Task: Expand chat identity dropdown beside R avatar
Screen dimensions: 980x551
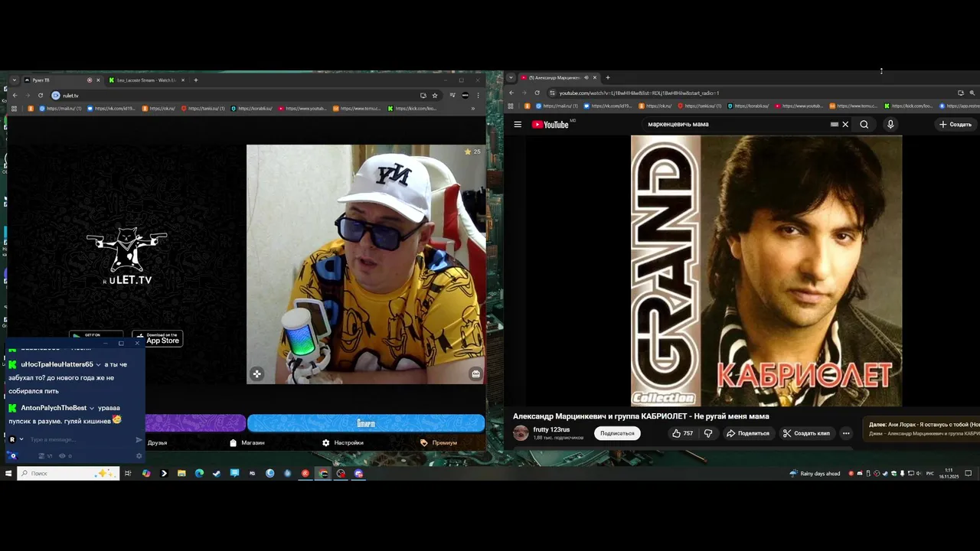Action: pos(21,440)
